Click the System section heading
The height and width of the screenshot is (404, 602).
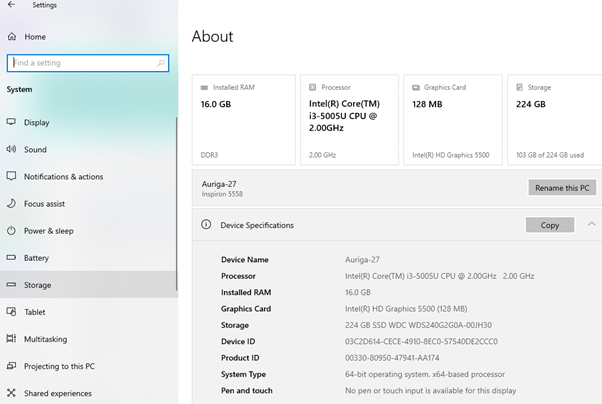point(19,89)
